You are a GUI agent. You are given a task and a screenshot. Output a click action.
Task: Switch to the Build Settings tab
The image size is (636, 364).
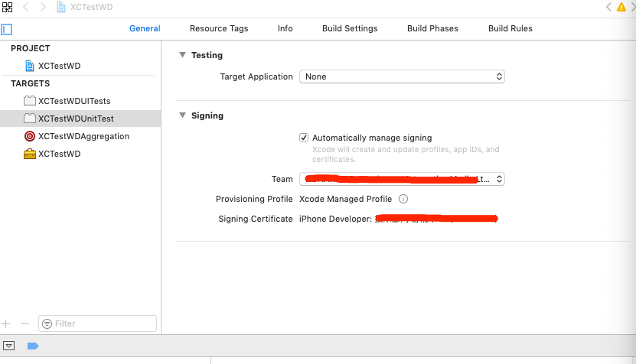click(350, 28)
